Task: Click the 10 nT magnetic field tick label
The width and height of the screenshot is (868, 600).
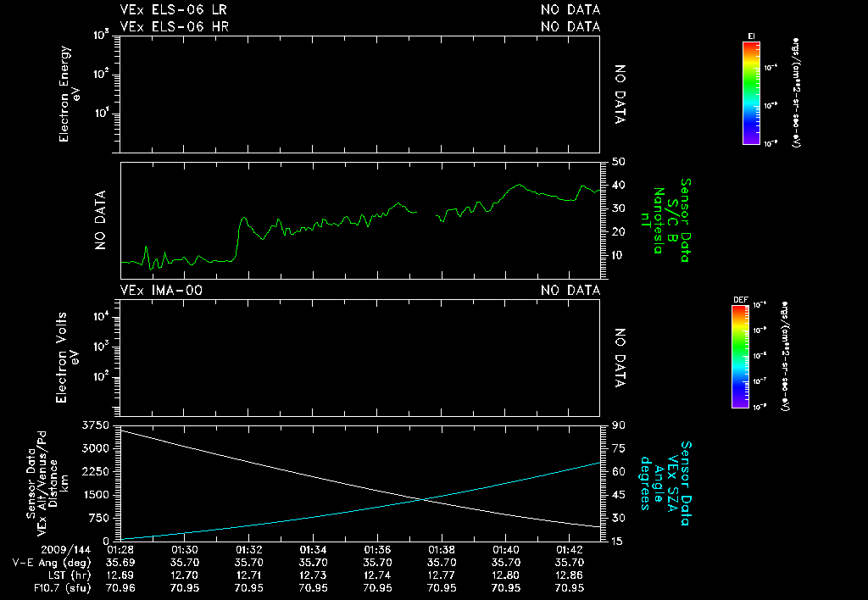Action: (617, 255)
